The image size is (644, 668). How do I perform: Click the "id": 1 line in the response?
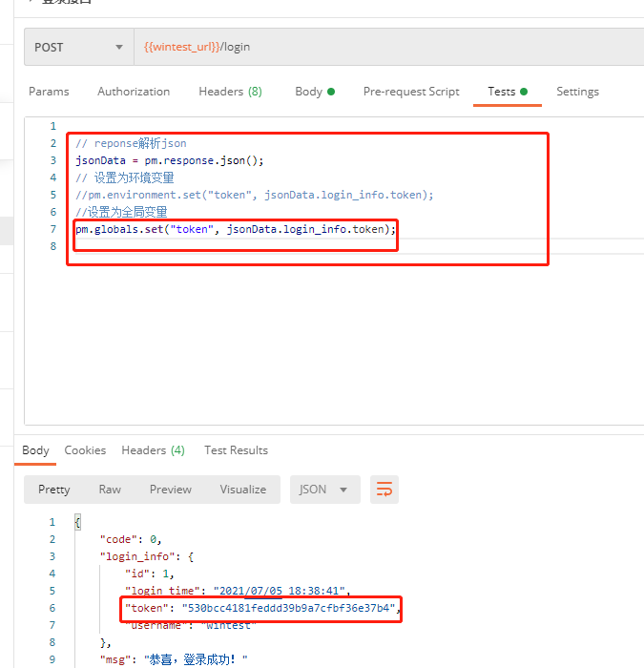pos(150,574)
